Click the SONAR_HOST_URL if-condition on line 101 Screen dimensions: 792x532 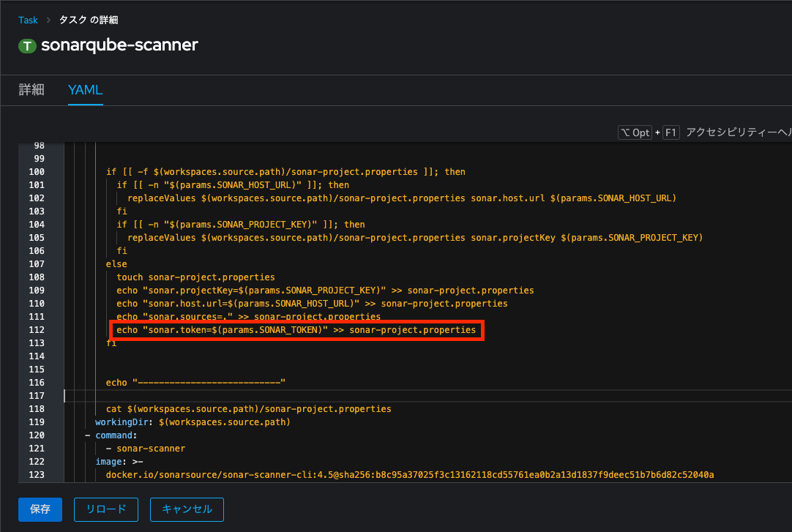pyautogui.click(x=233, y=184)
